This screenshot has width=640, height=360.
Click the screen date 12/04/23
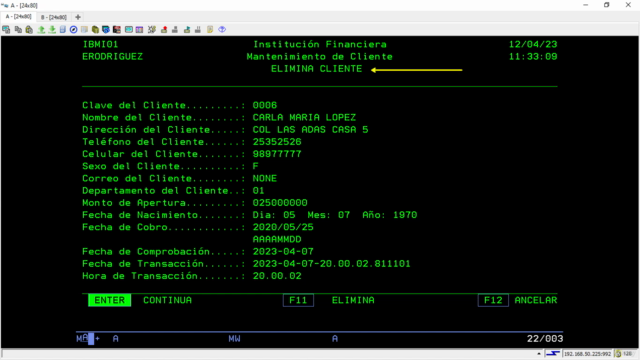pos(533,44)
